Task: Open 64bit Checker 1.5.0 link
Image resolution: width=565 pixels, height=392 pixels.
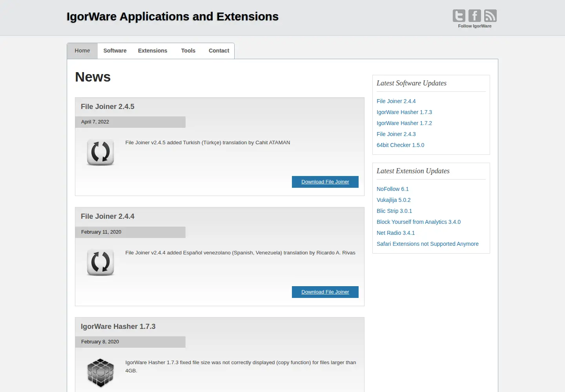Action: pos(400,145)
